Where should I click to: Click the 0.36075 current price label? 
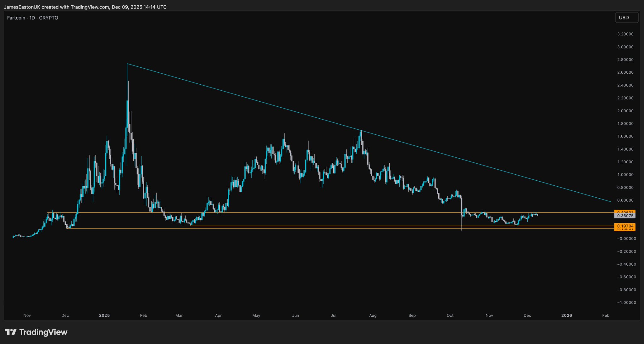[x=625, y=216]
